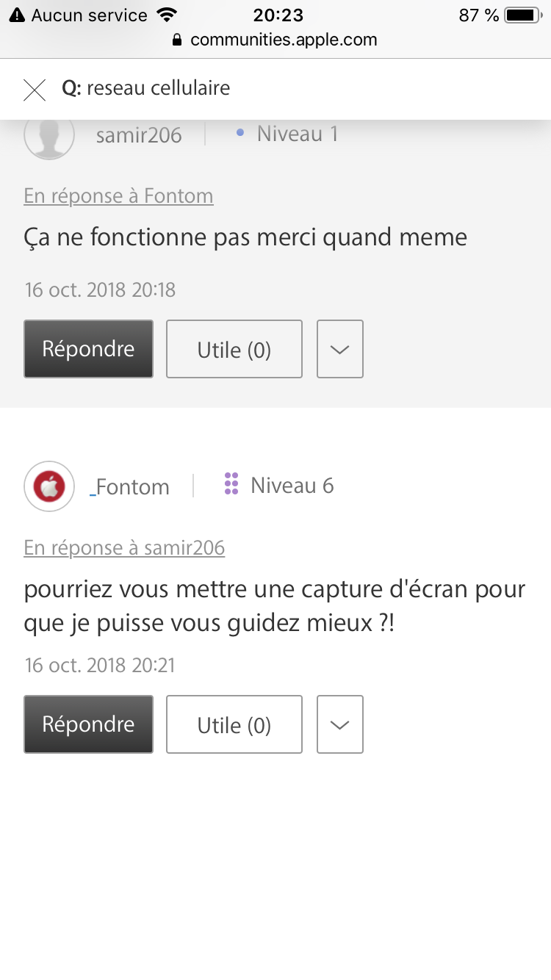Mark Fontom's reply as Utile
Screen dimensions: 551x980
point(234,724)
